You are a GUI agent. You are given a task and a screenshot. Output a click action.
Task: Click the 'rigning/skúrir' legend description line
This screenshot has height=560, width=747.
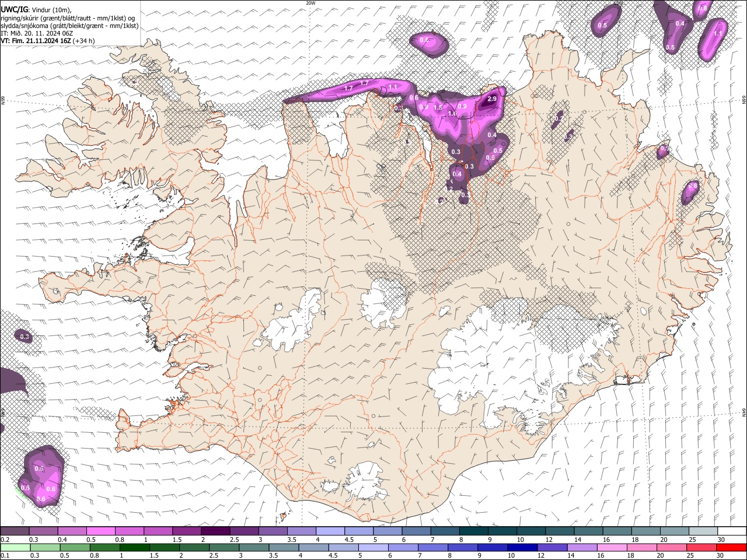[68, 18]
